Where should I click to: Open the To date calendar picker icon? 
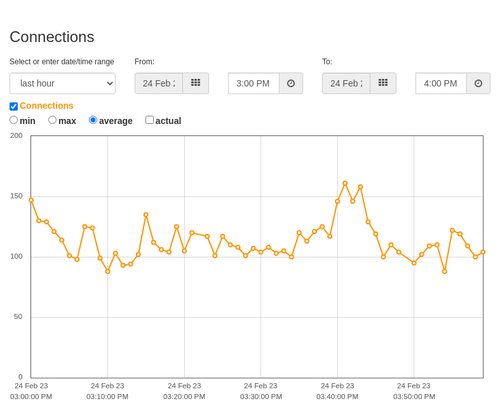coord(383,83)
